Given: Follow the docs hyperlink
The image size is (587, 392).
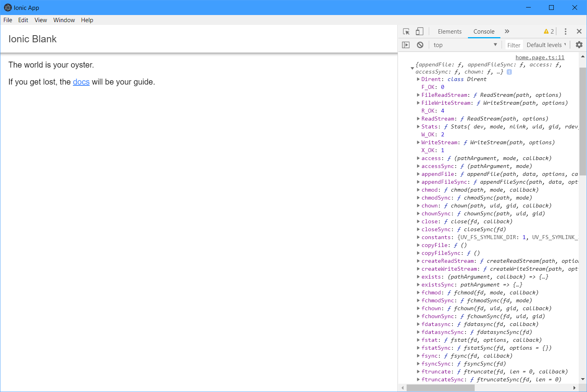Looking at the screenshot, I should tap(81, 82).
